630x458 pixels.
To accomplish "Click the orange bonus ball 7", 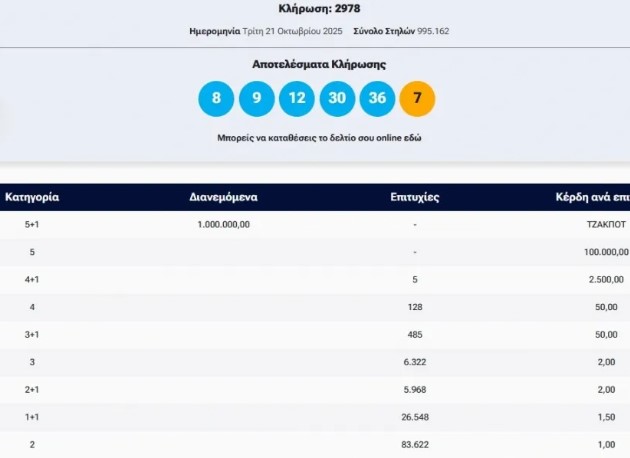I will [x=417, y=98].
